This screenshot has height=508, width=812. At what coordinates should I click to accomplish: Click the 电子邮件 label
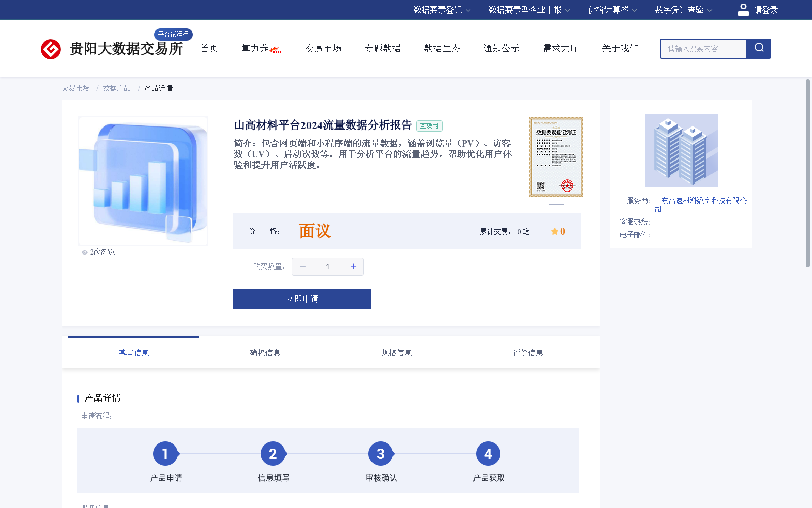[635, 235]
